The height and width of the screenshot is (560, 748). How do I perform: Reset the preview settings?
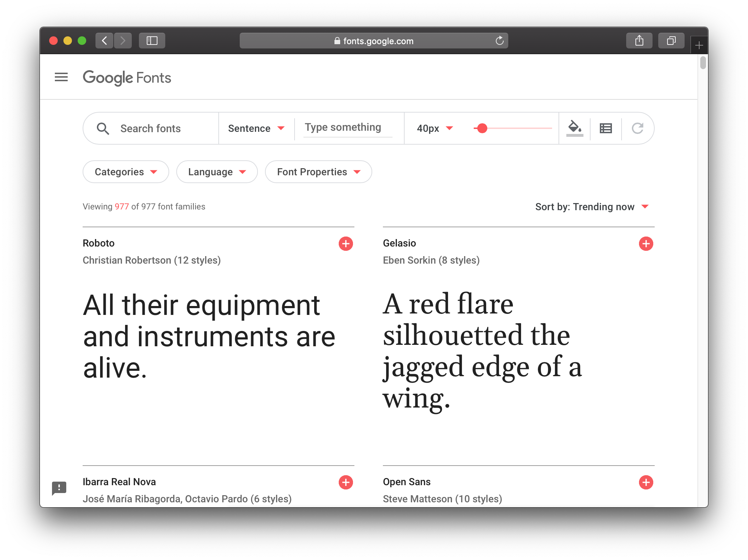[637, 128]
